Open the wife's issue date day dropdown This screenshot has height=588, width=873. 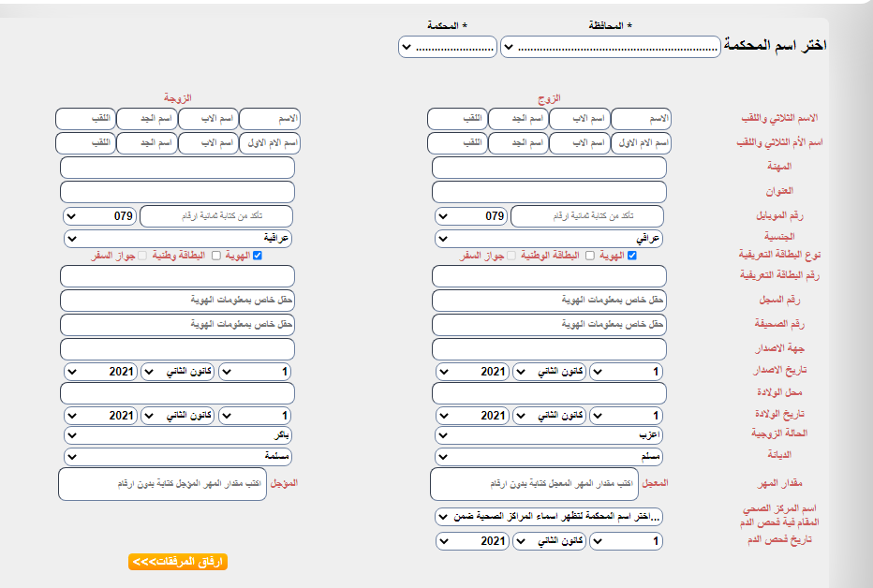point(255,372)
